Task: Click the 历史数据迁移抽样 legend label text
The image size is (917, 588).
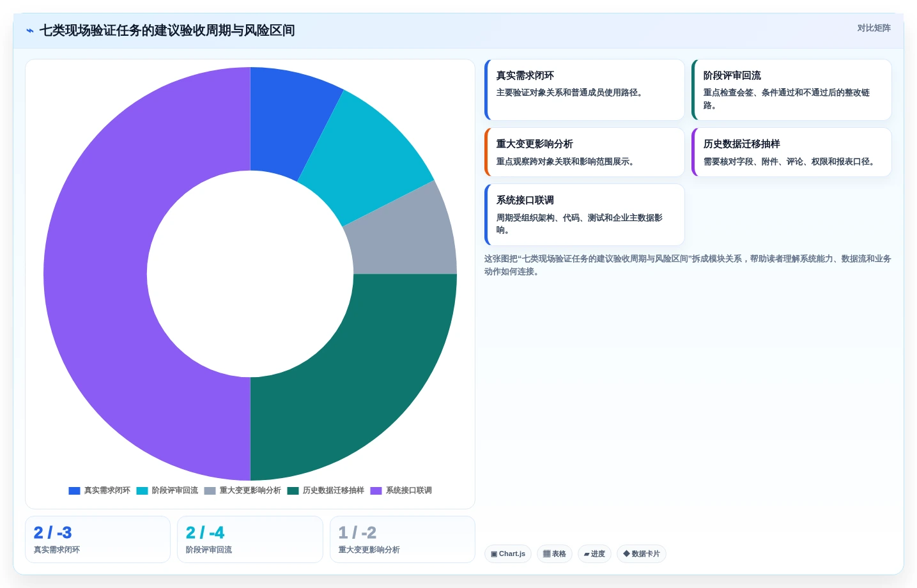Action: click(333, 491)
